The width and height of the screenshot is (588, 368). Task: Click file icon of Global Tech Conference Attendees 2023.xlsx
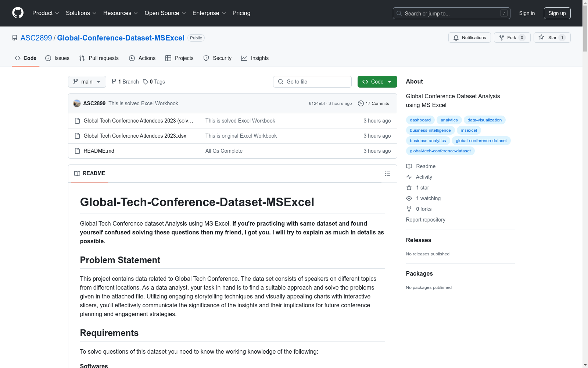77,136
